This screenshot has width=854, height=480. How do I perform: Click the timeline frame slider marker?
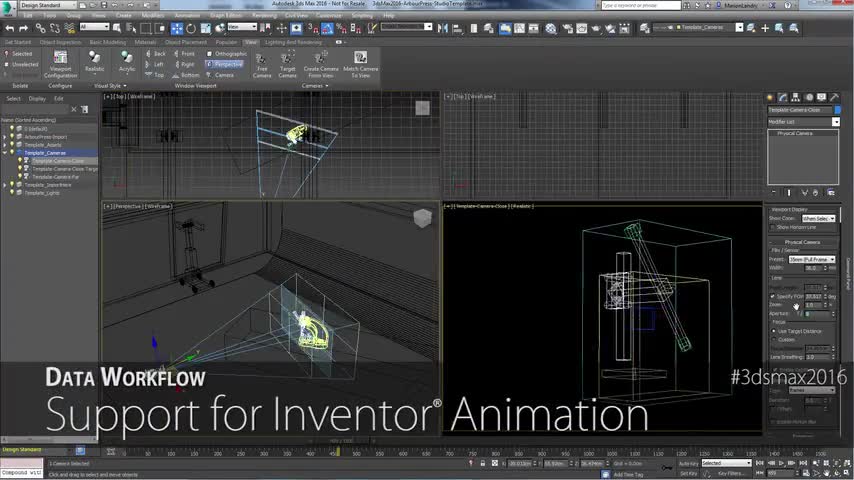(338, 452)
